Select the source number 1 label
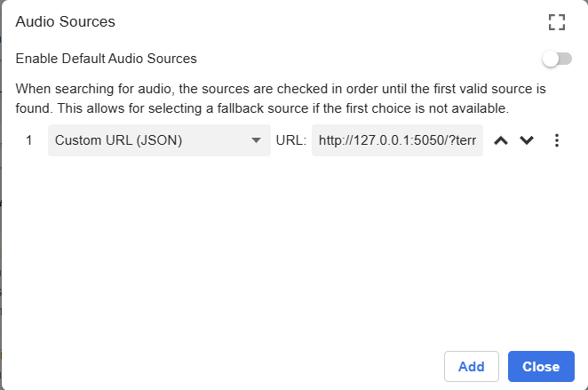The image size is (588, 390). (x=29, y=140)
